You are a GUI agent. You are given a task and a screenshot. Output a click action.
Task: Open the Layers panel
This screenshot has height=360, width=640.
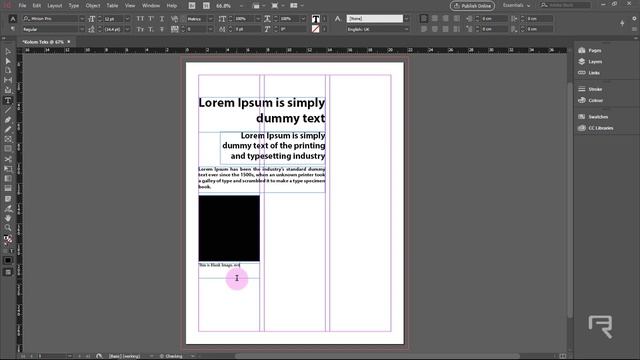pos(590,62)
